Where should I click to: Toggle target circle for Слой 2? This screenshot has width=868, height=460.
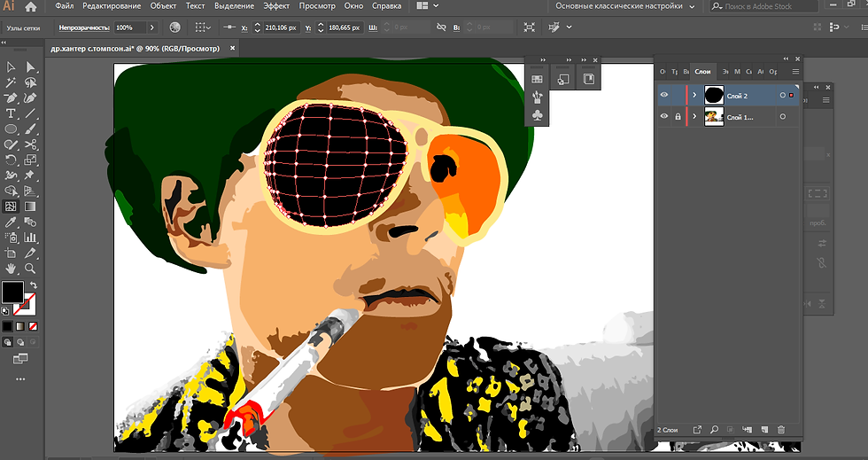[782, 96]
